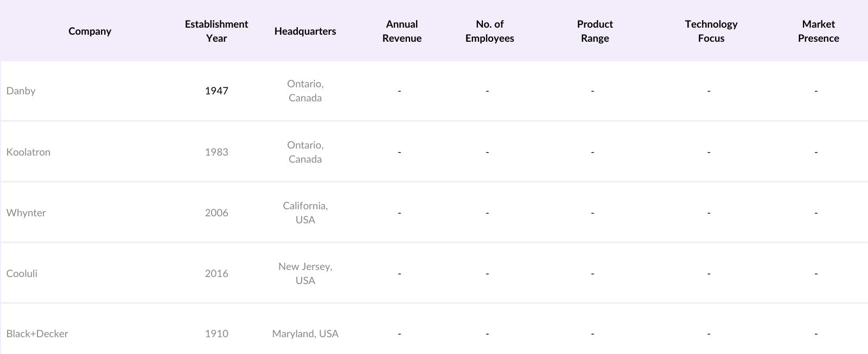Click the Company column header
This screenshot has width=868, height=354.
90,31
